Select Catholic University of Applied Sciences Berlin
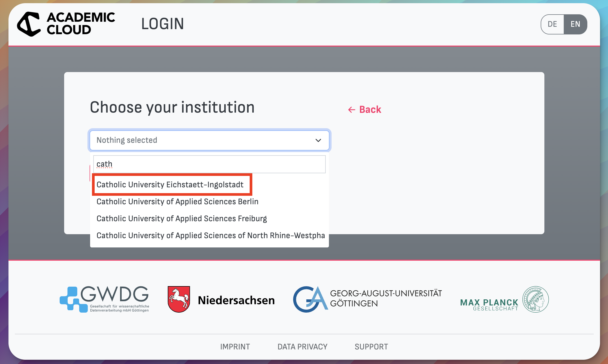608x364 pixels. click(177, 202)
